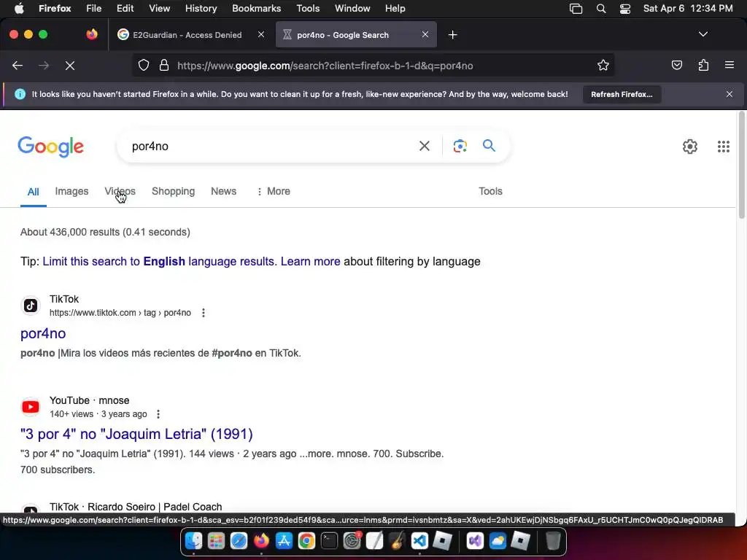Clear the search box with the X icon
Viewport: 747px width, 560px height.
tap(424, 146)
